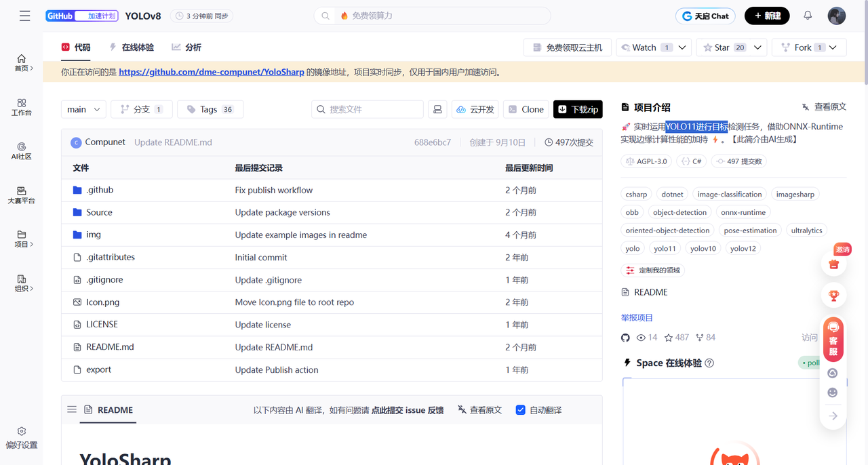Image resolution: width=868 pixels, height=465 pixels.
Task: Click the GitHub 加速计划 logo badge
Action: [x=82, y=16]
